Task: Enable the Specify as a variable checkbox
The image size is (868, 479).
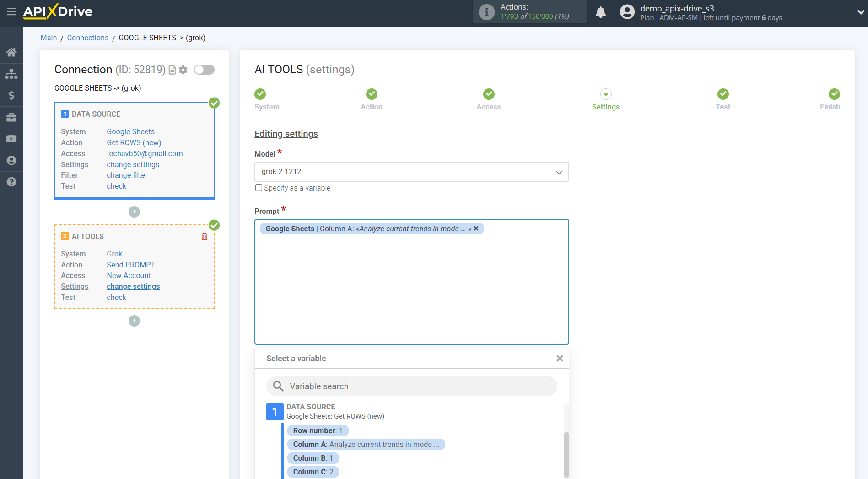Action: tap(259, 187)
